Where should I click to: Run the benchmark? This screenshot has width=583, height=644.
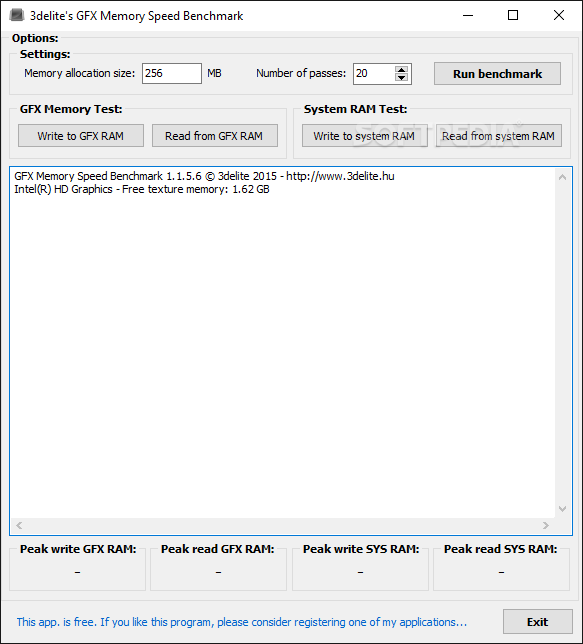[497, 74]
